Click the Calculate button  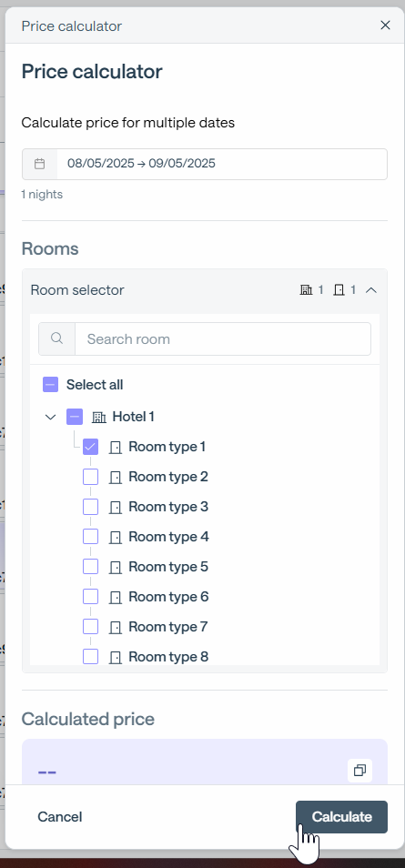coord(342,816)
